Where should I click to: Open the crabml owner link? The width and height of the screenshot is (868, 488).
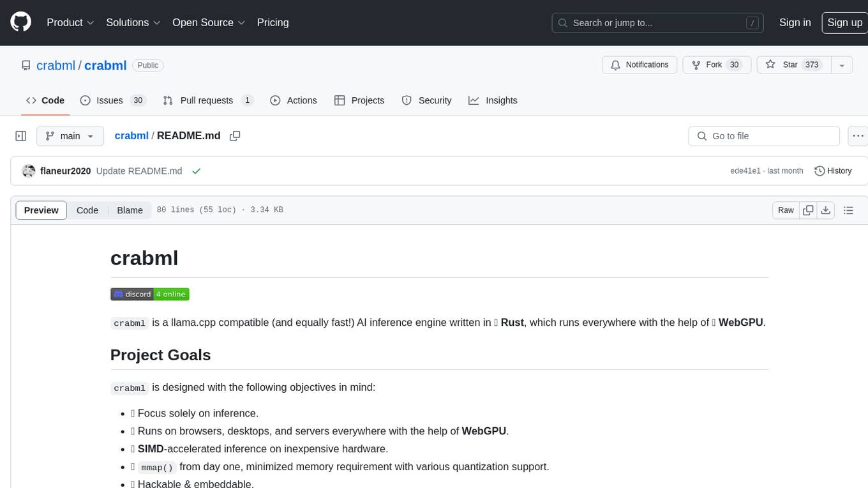[x=56, y=65]
